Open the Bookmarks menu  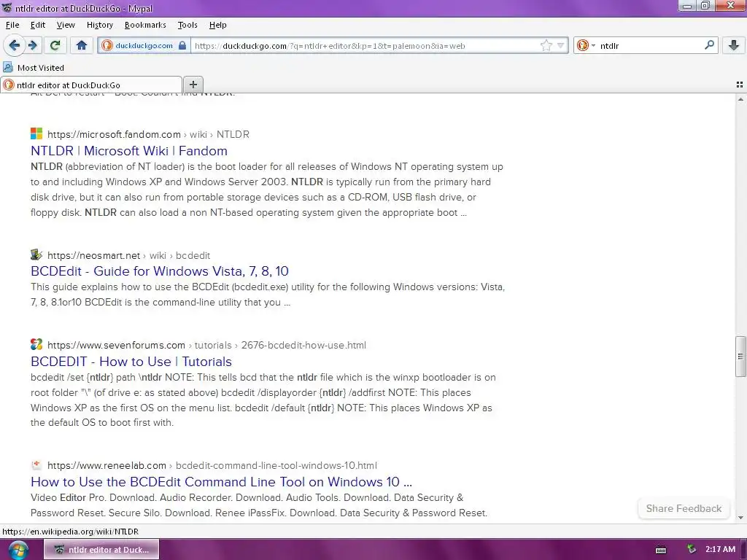pos(145,25)
